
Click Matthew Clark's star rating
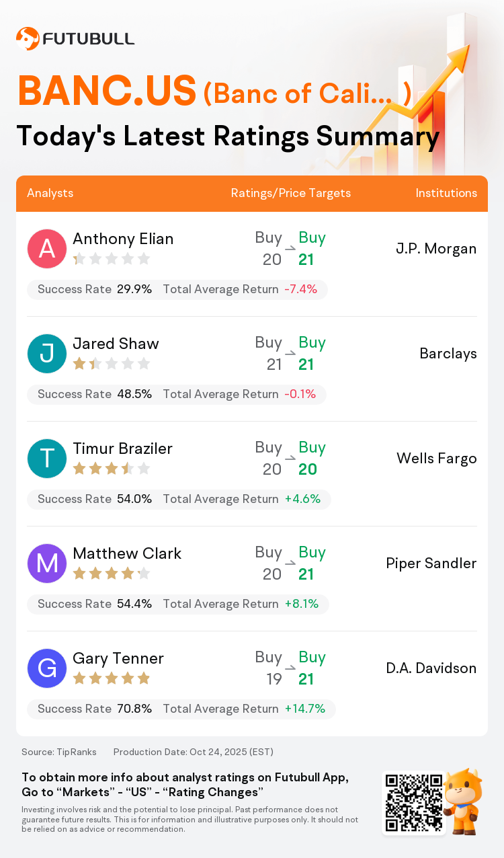111,573
